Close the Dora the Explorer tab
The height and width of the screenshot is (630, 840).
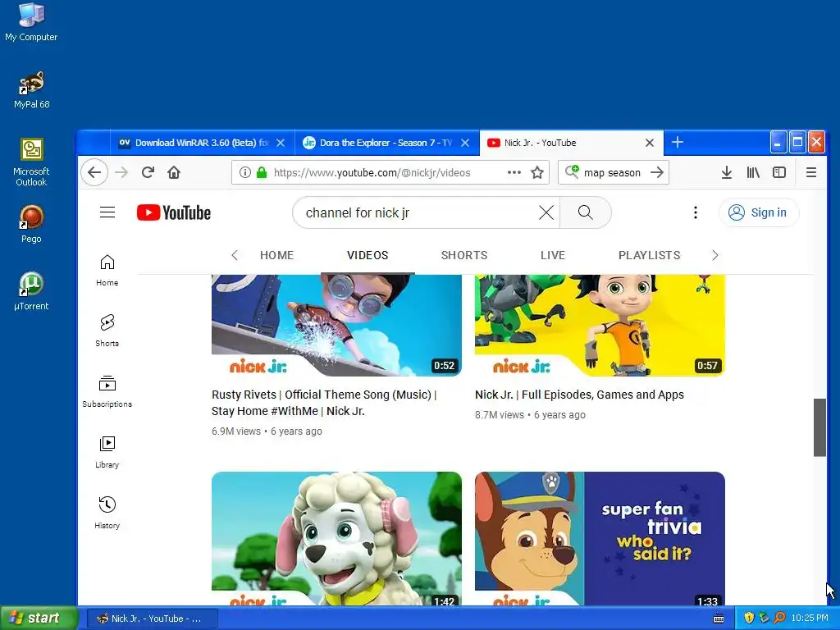pos(465,143)
